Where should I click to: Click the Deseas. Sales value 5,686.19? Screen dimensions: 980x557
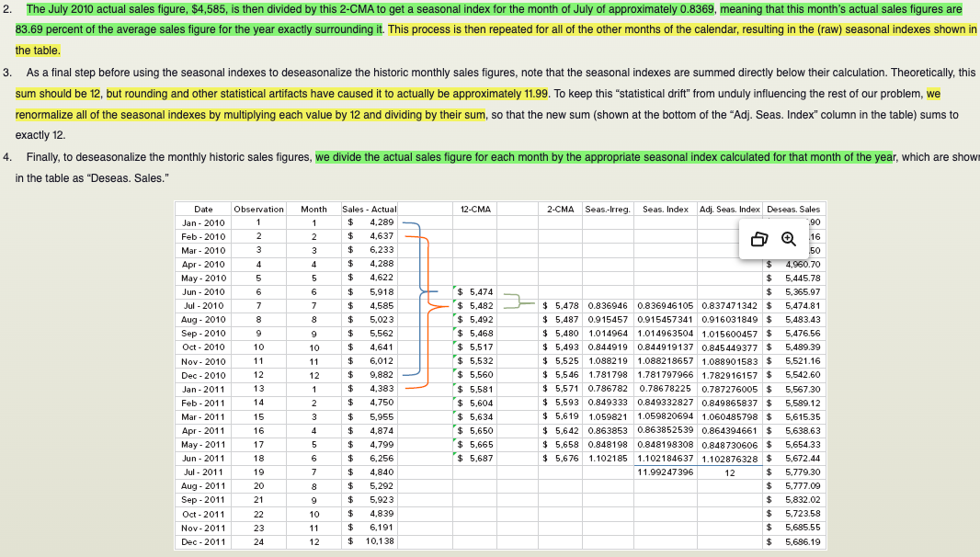pos(803,542)
